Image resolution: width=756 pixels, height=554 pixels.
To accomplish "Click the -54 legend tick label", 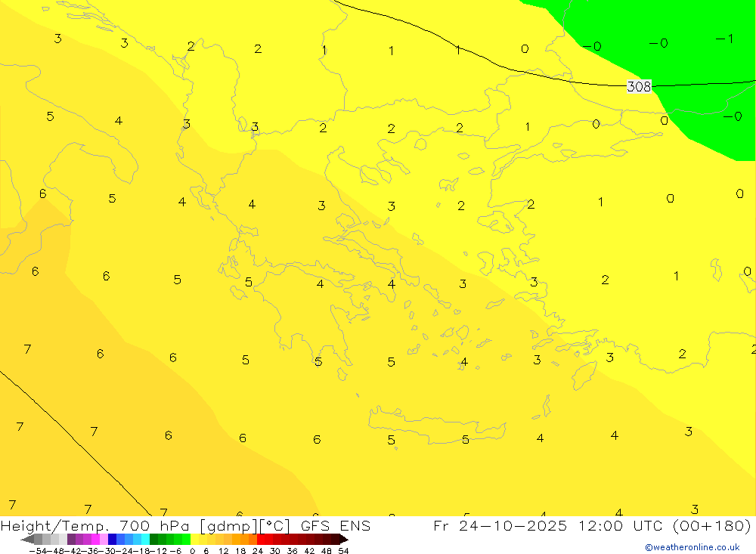I will click(x=38, y=551).
